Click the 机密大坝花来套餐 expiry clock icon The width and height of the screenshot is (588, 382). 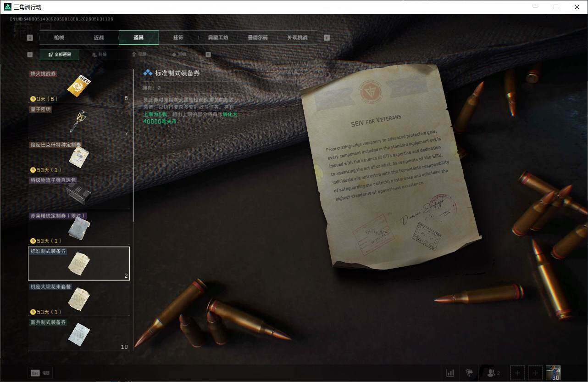pyautogui.click(x=33, y=312)
